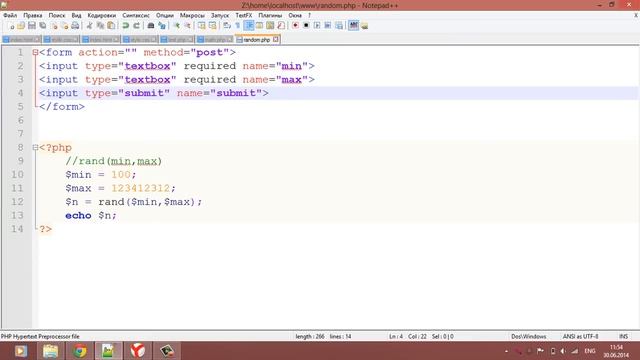Collapse the PHP block on line 8
Image resolution: width=640 pixels, height=360 pixels.
pyautogui.click(x=35, y=147)
